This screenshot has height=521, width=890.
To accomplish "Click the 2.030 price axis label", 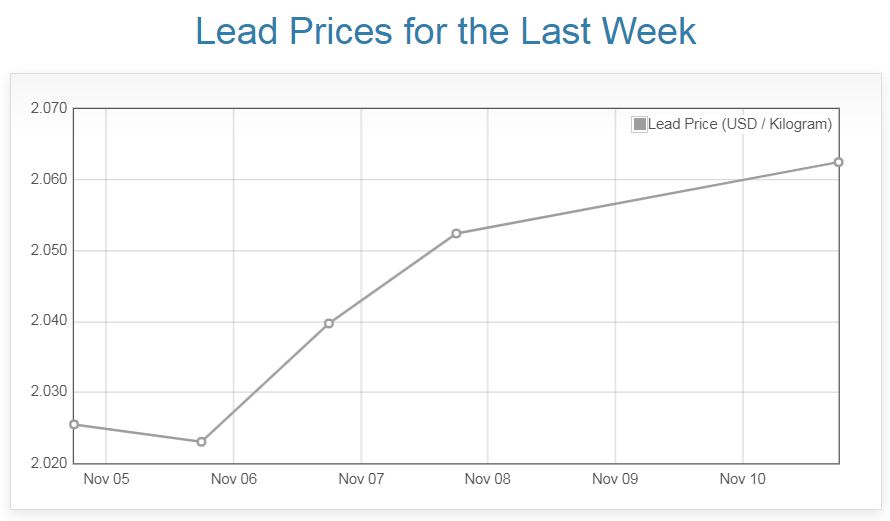I will (49, 392).
